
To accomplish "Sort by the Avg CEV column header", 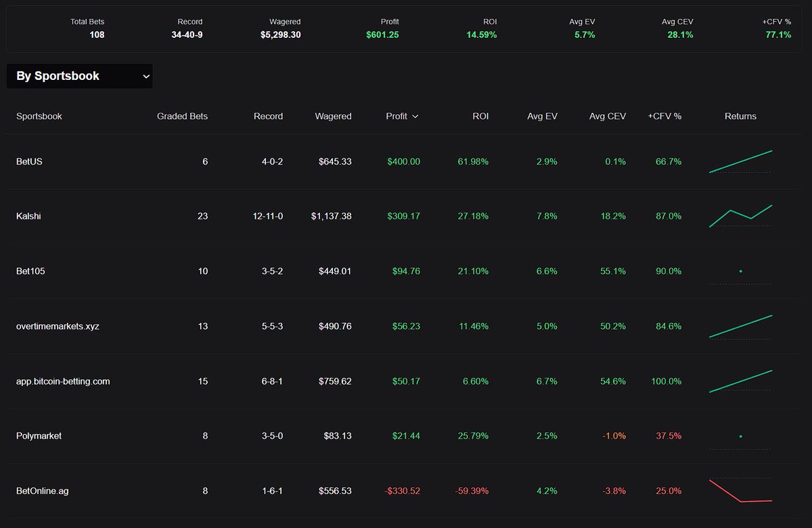I will point(608,116).
